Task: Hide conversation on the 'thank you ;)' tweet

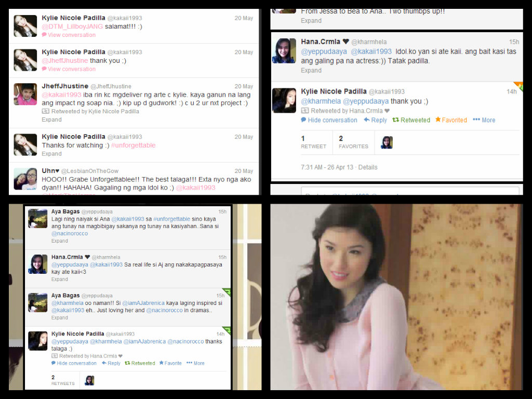Action: pos(329,120)
